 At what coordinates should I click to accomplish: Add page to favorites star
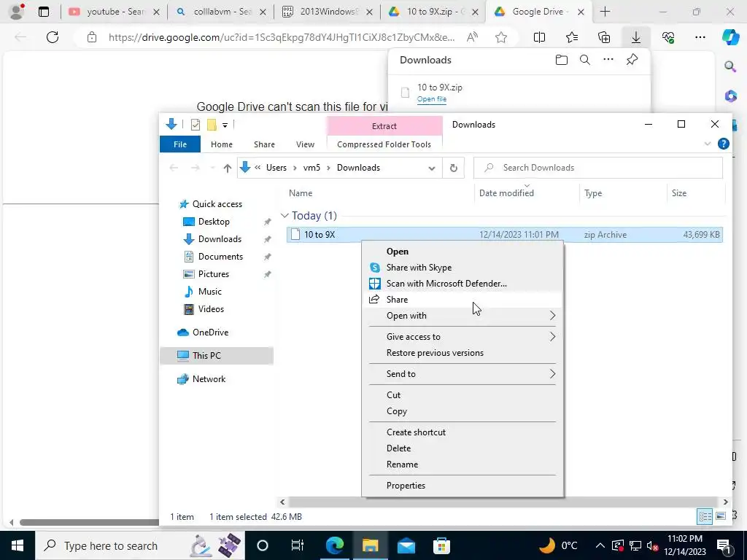coord(500,37)
